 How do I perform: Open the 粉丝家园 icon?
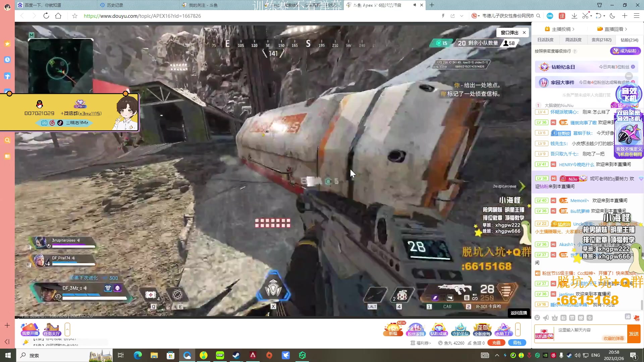coord(416,329)
